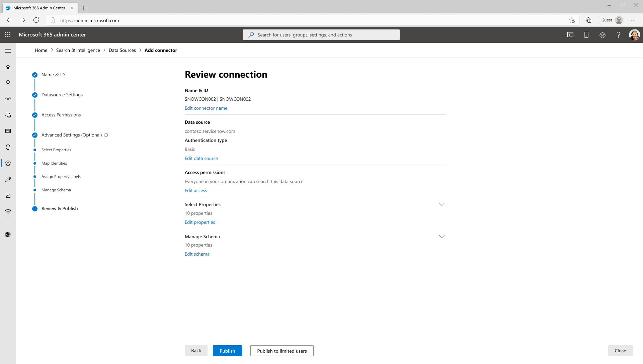Select the Users management icon
This screenshot has width=643, height=364.
(8, 83)
